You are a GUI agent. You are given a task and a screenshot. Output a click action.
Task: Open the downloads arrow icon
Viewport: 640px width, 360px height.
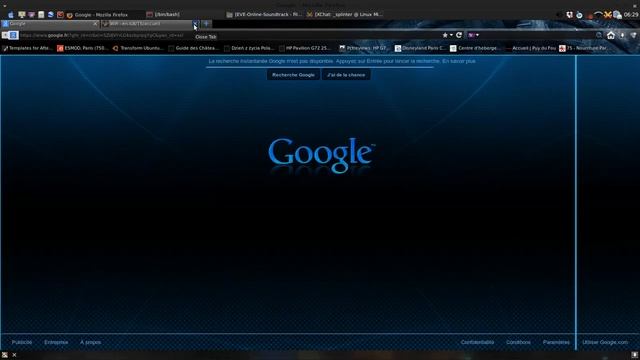tap(622, 36)
